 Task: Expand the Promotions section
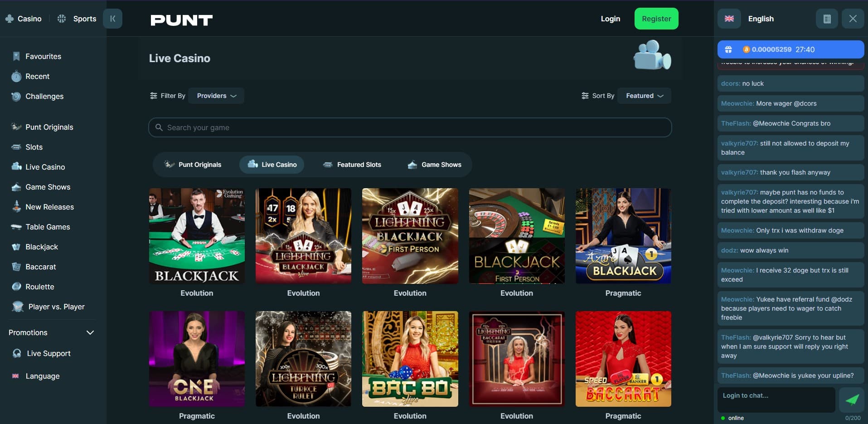(52, 332)
